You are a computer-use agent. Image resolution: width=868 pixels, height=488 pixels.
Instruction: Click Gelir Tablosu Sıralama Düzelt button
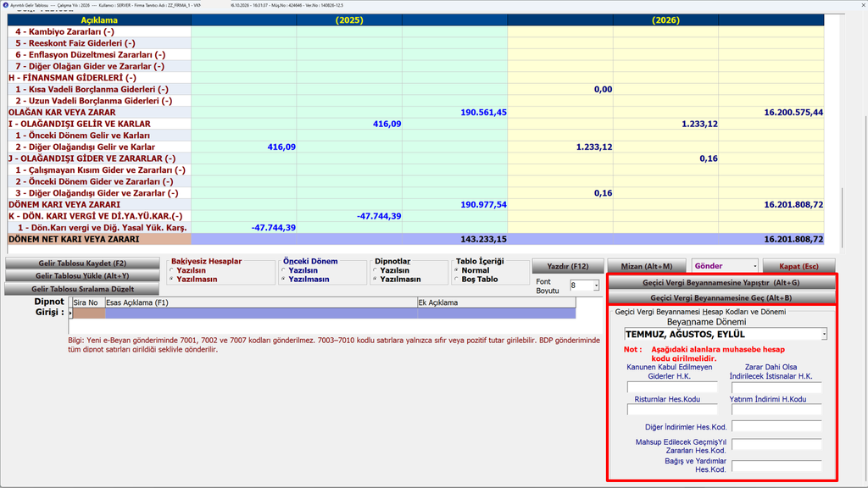(82, 289)
